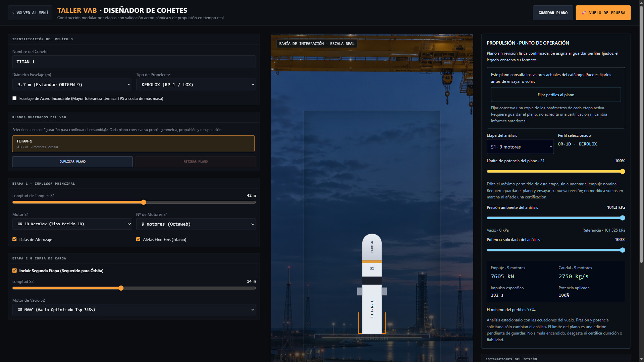
Task: Click the rocket FAIRING nose cone
Action: (372, 247)
